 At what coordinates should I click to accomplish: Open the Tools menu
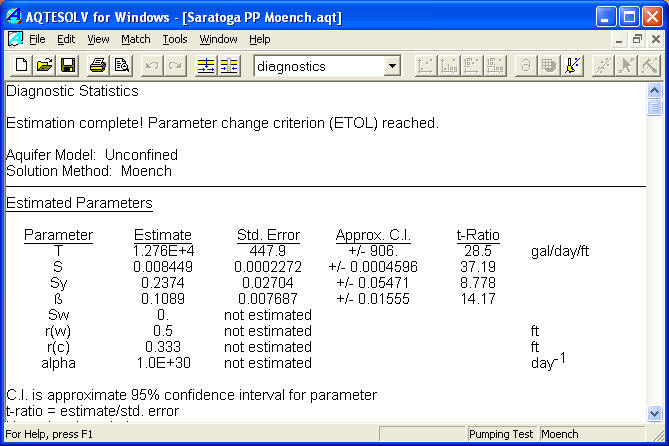(175, 39)
